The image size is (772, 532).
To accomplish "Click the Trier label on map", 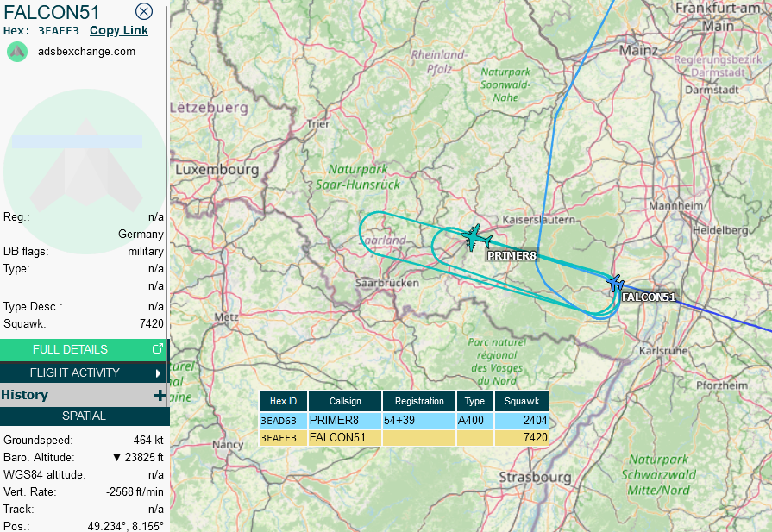I will tap(318, 124).
